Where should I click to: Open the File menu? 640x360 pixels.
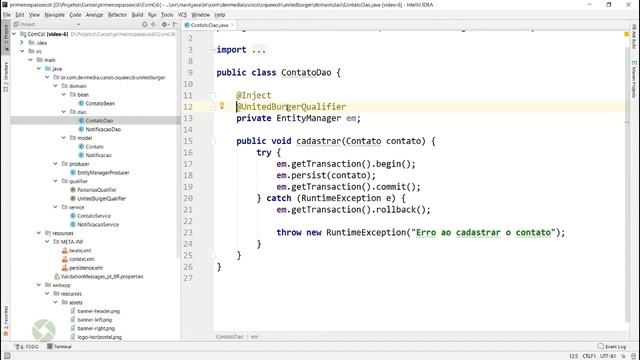point(7,15)
